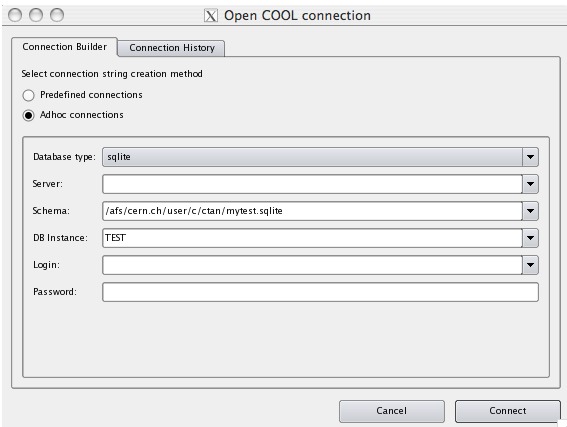Viewport: 567px width, 427px height.
Task: Expand the Schema dropdown arrow
Action: (530, 211)
